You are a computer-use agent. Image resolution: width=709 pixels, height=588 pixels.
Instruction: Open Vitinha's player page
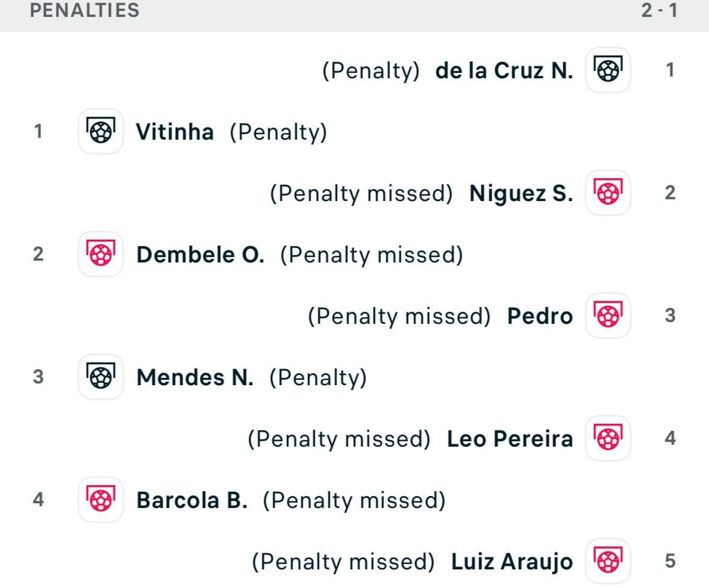coord(175,132)
